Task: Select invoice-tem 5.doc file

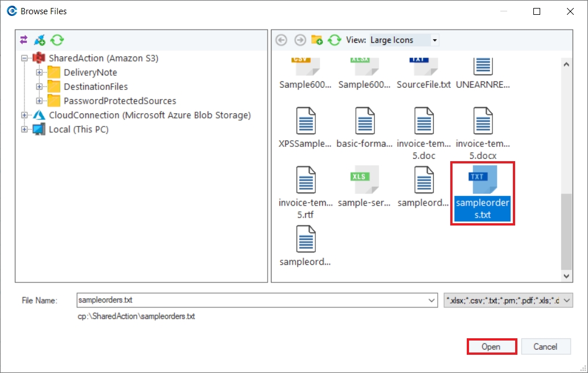Action: pos(423,134)
